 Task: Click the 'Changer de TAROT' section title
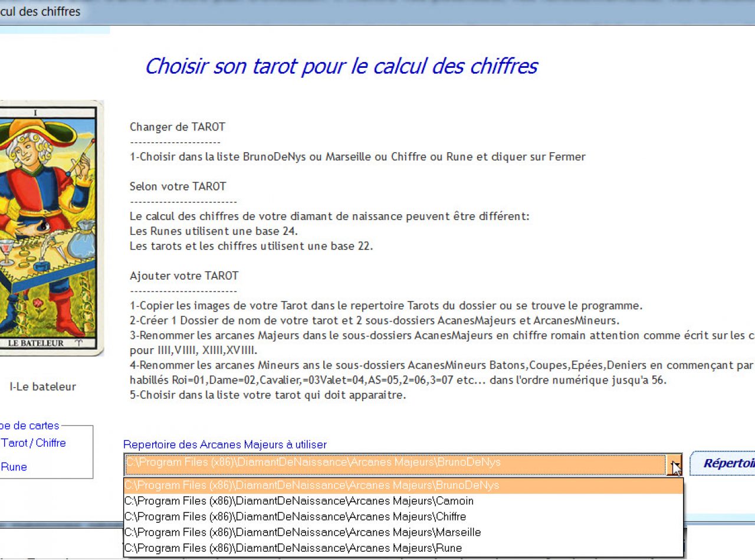(177, 127)
